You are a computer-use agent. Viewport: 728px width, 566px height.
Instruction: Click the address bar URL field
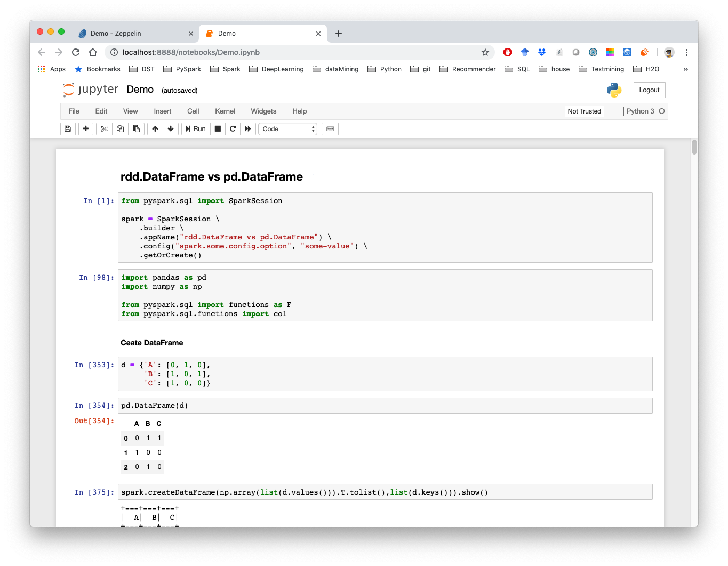299,52
